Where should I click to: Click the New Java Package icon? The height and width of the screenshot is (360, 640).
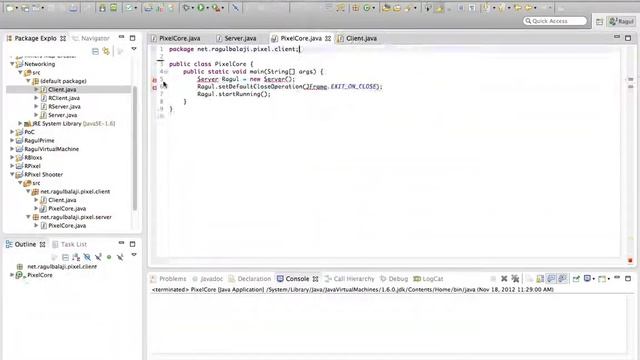tap(356, 7)
